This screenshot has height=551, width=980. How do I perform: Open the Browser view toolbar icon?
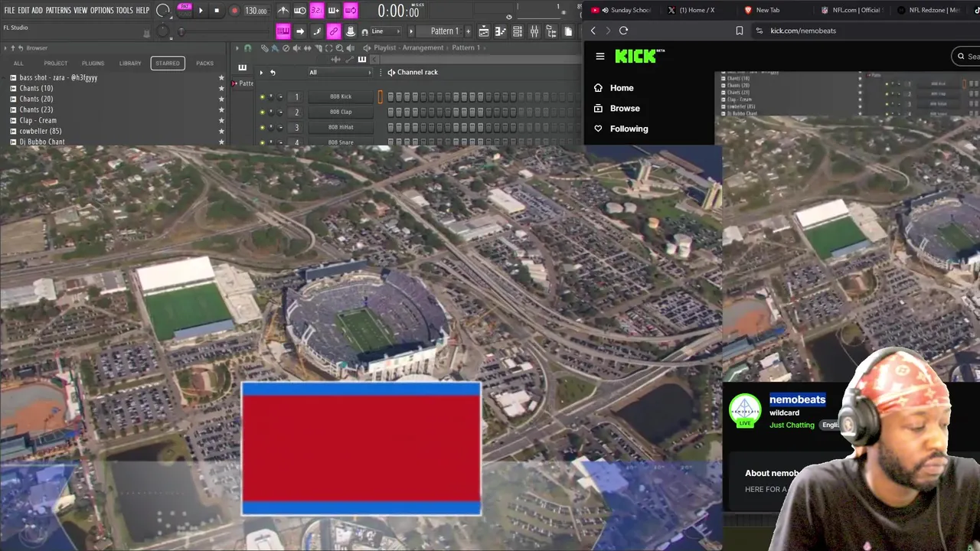pos(551,31)
